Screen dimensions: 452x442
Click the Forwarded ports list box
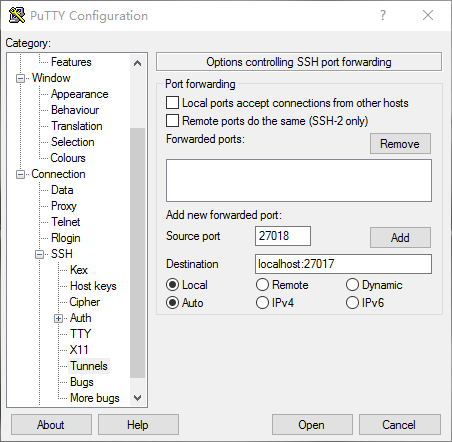(x=299, y=180)
